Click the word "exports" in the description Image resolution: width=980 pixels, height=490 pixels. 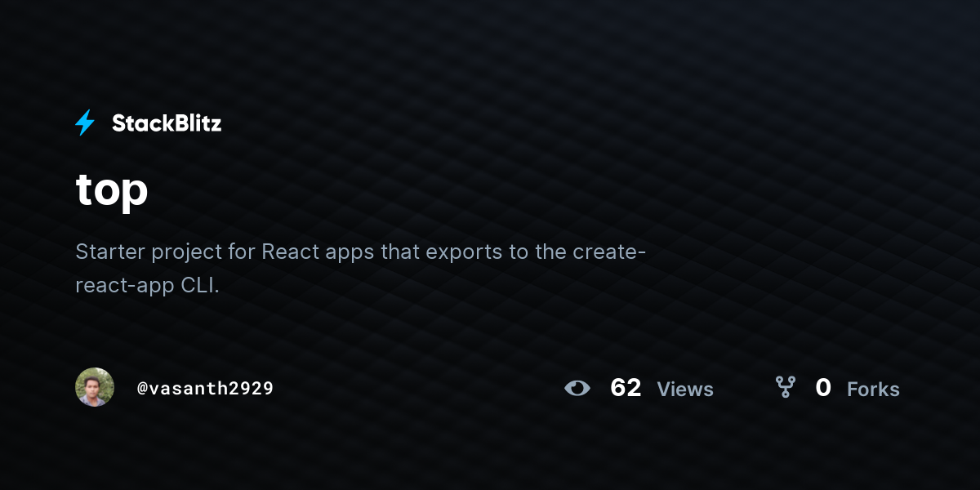tap(465, 252)
